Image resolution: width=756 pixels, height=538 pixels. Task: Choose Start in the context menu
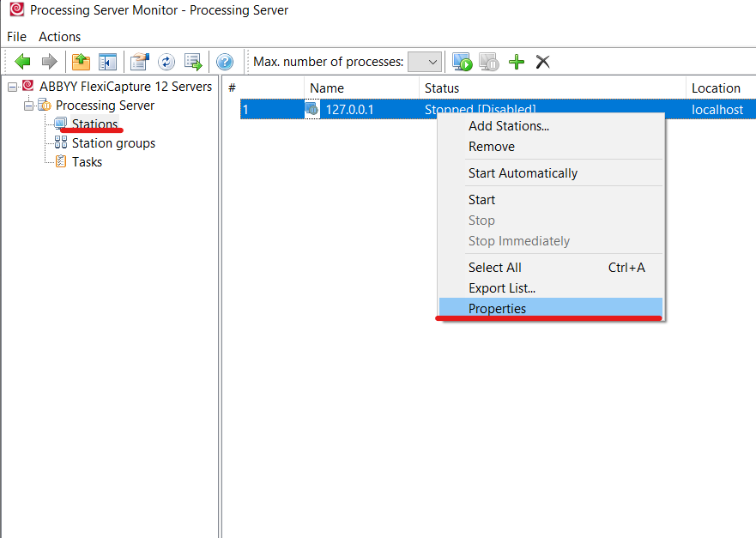tap(550, 200)
